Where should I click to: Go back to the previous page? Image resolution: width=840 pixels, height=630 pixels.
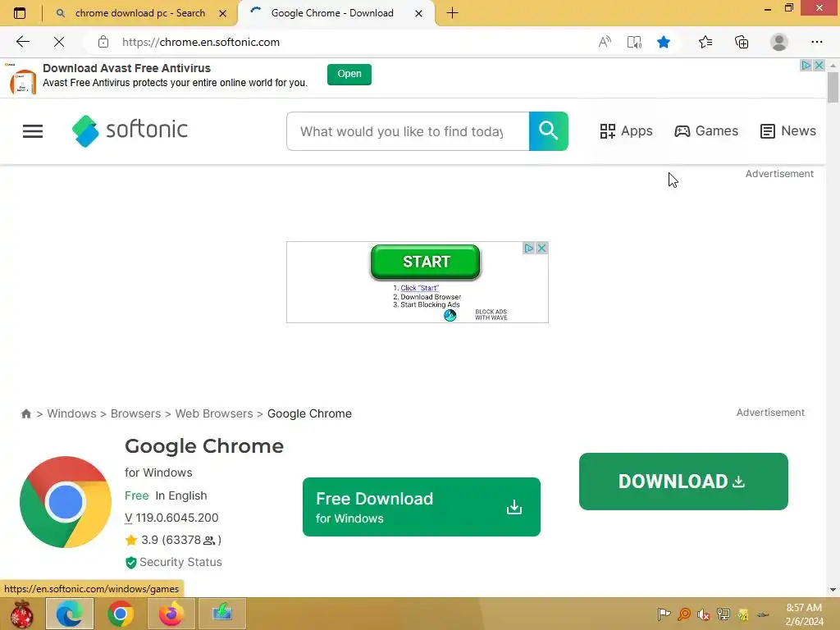(22, 42)
